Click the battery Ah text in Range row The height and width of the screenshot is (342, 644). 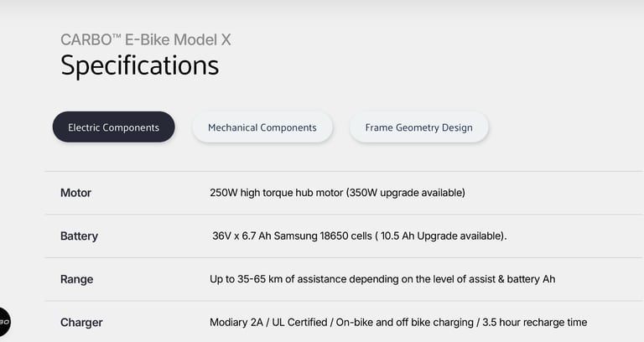pyautogui.click(x=531, y=279)
